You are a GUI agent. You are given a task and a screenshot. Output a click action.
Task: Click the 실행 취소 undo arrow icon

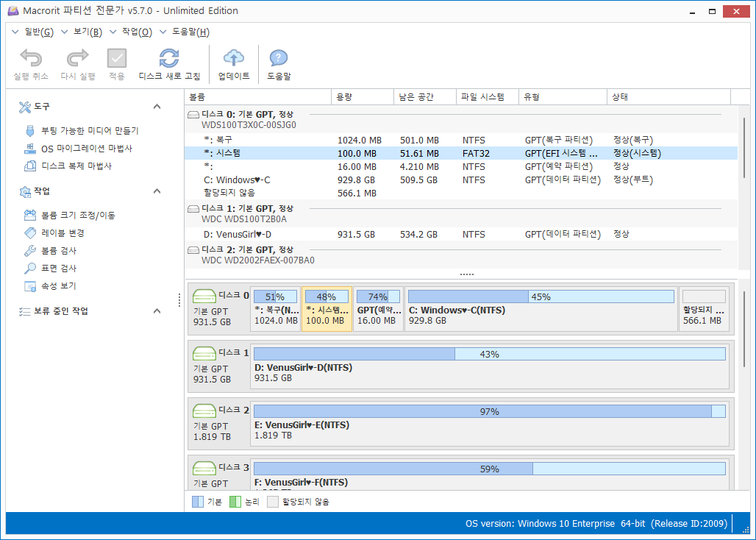31,59
